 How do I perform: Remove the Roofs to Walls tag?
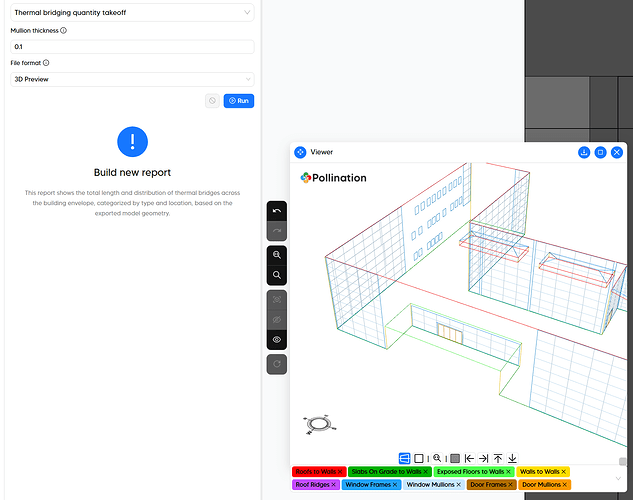coord(340,471)
